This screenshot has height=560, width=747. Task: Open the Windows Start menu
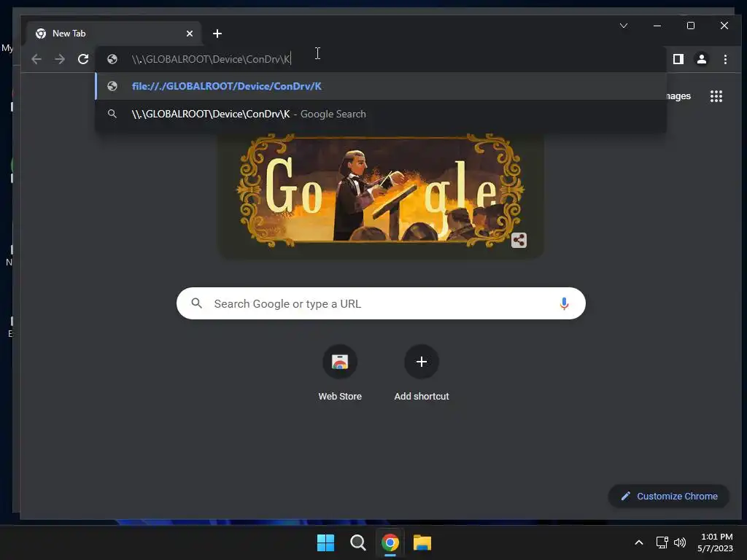tap(325, 542)
